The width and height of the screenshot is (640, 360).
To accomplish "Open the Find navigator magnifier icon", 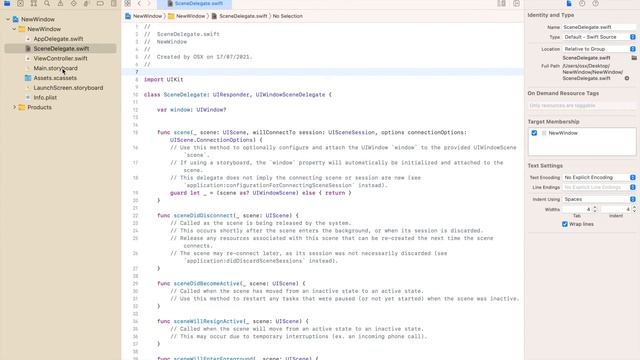I will (x=47, y=3).
